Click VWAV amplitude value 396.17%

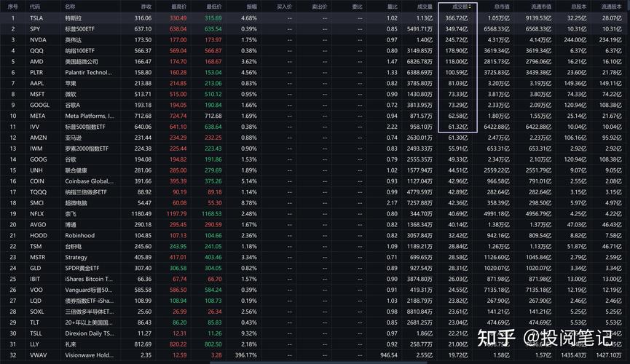tap(245, 355)
